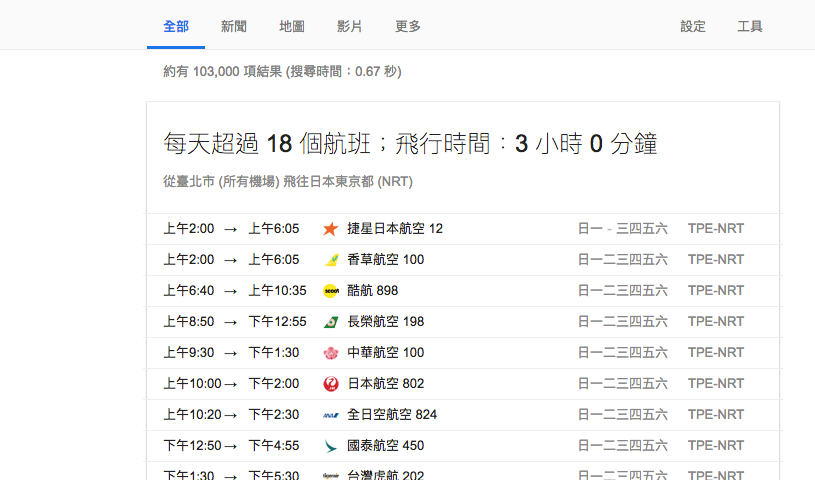Click the 每天超過 18 個航班 heading

[410, 143]
